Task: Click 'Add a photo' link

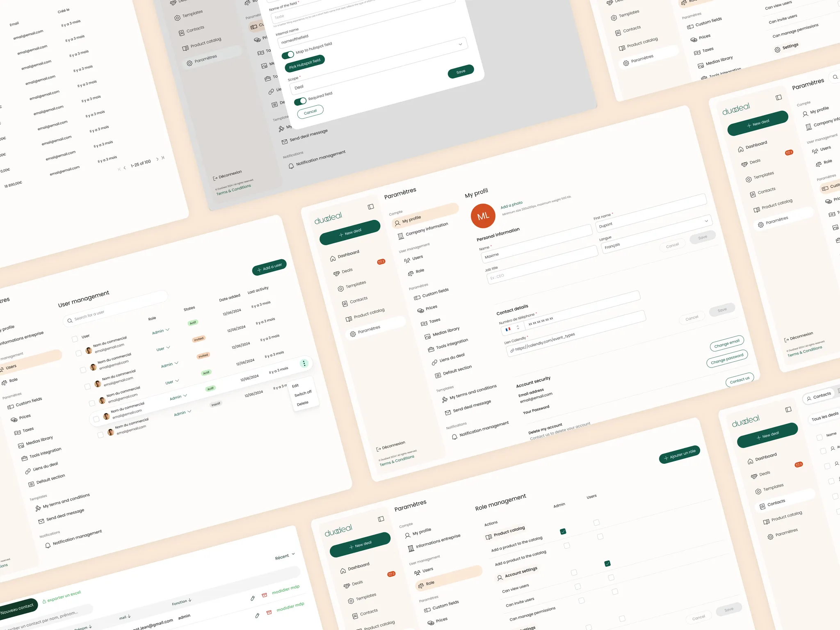Action: coord(511,205)
